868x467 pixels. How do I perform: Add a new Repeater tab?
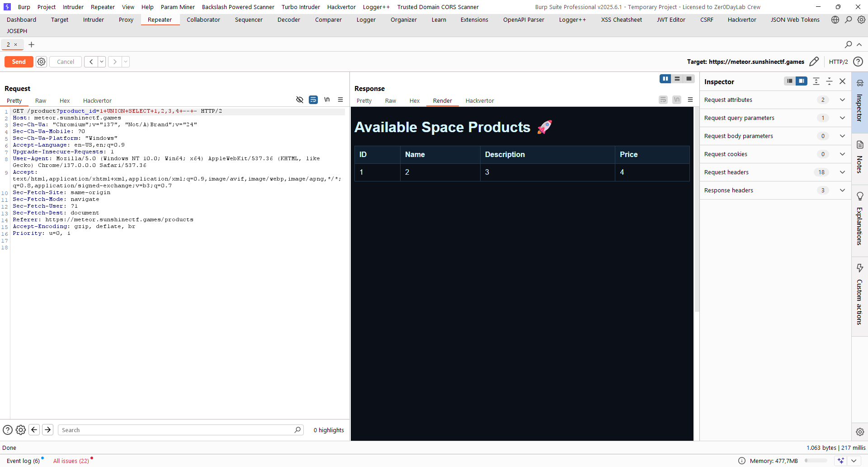pyautogui.click(x=31, y=44)
